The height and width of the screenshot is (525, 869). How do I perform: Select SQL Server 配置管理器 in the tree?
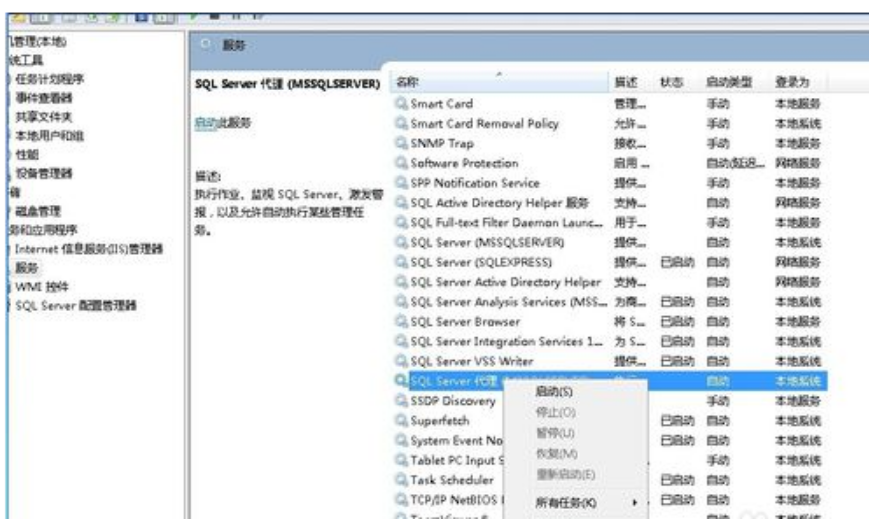click(x=76, y=305)
